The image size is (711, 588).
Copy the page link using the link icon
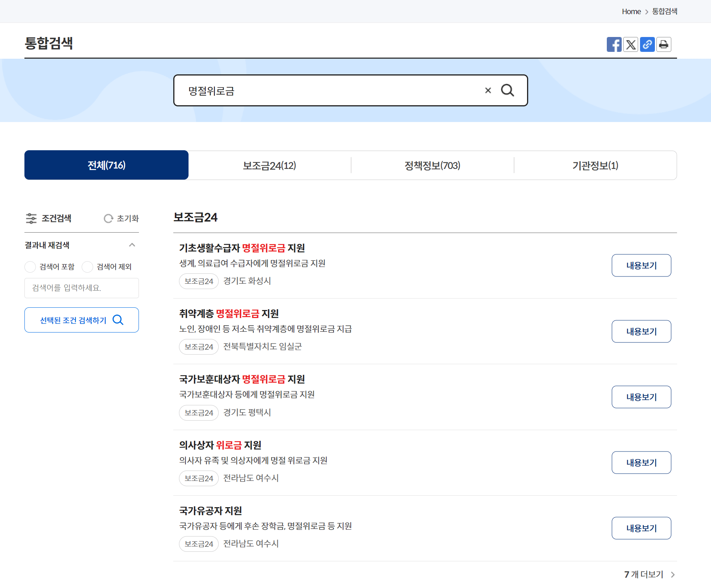click(x=647, y=44)
